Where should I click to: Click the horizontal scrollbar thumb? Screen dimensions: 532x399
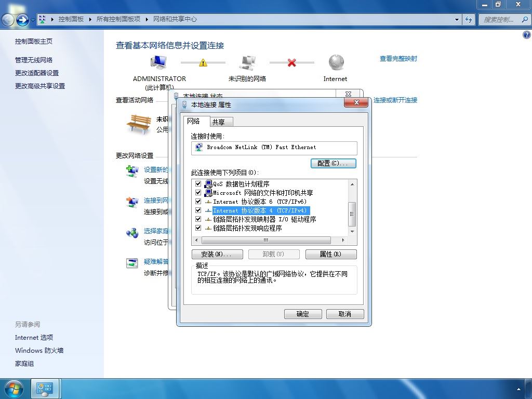tap(266, 240)
